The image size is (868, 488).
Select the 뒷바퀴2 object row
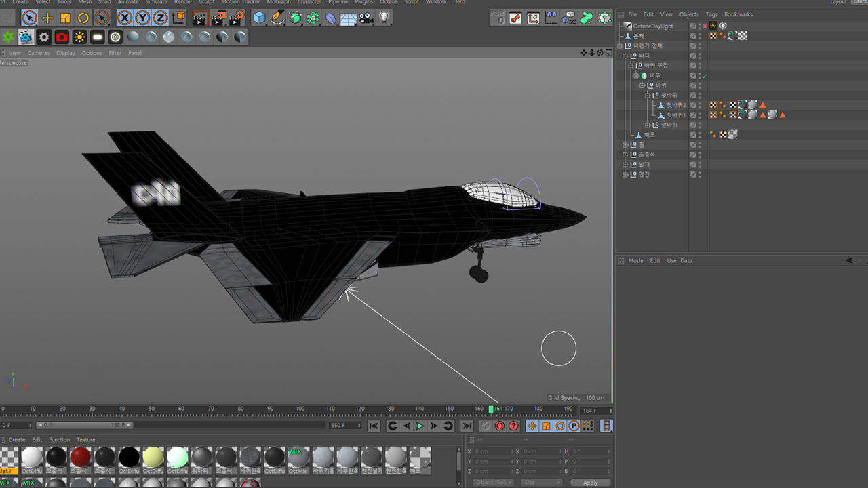676,105
